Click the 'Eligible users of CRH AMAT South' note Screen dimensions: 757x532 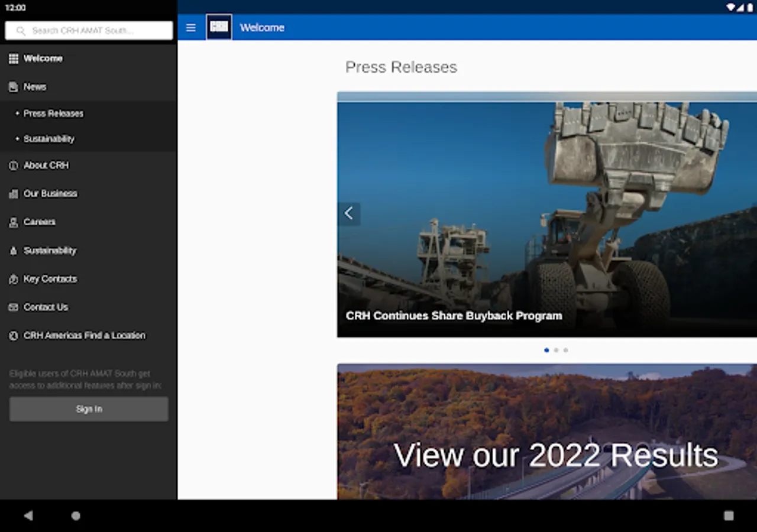point(86,379)
